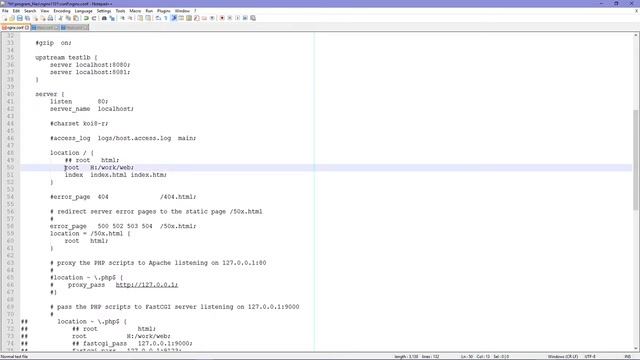Open Folder as Workspace icon
This screenshot has height=360, width=640.
204,18
